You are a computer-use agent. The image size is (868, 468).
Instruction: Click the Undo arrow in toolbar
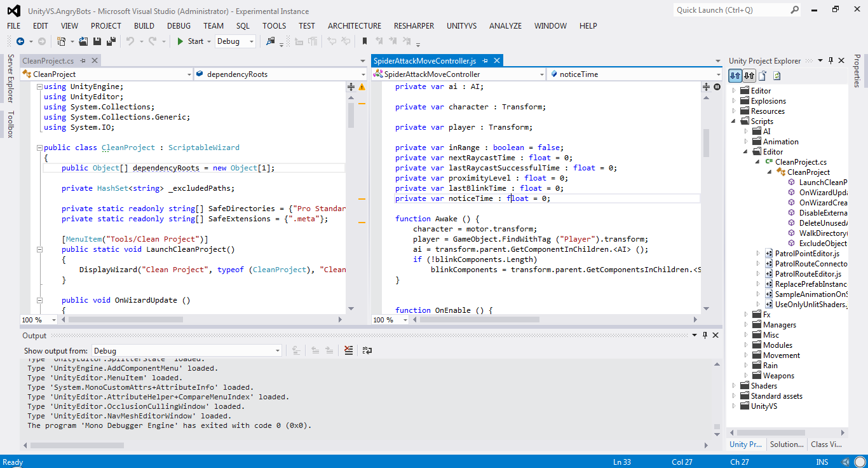[x=130, y=41]
